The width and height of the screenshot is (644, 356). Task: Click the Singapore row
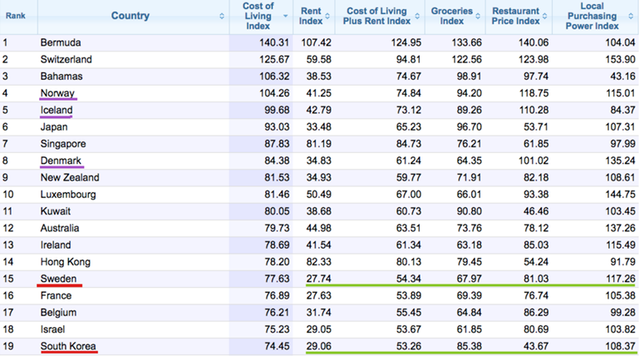pos(320,144)
